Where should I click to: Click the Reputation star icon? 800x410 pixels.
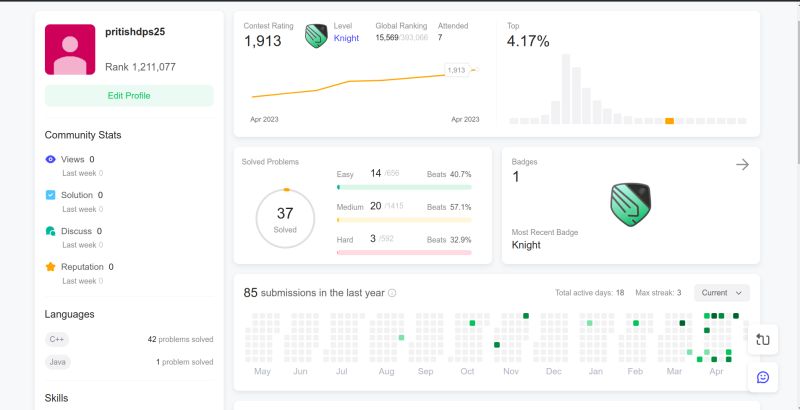pos(51,267)
